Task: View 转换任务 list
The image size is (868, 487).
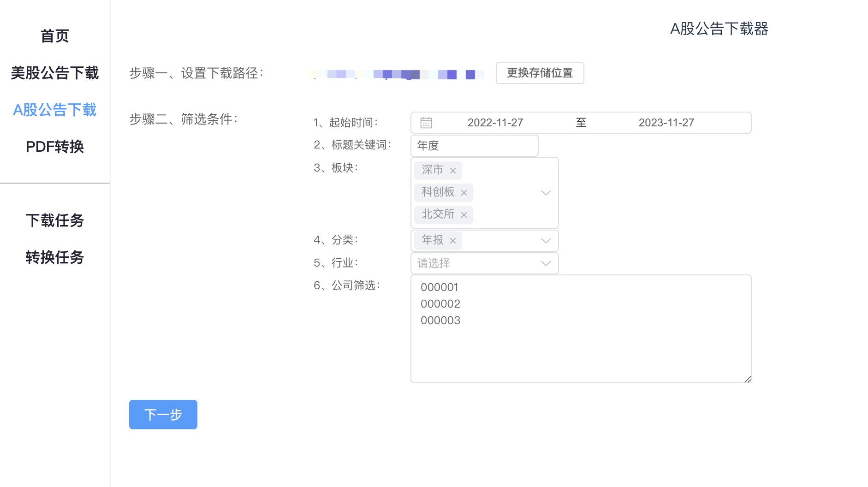Action: [x=55, y=257]
